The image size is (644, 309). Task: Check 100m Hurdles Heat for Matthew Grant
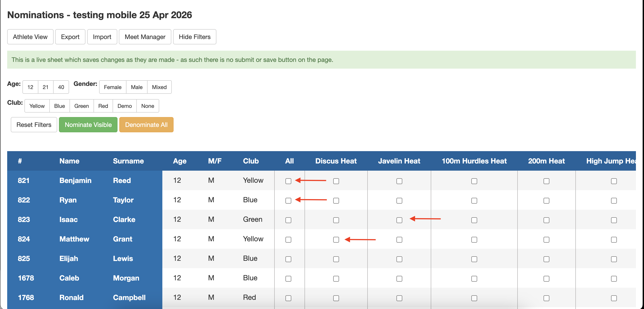point(474,239)
